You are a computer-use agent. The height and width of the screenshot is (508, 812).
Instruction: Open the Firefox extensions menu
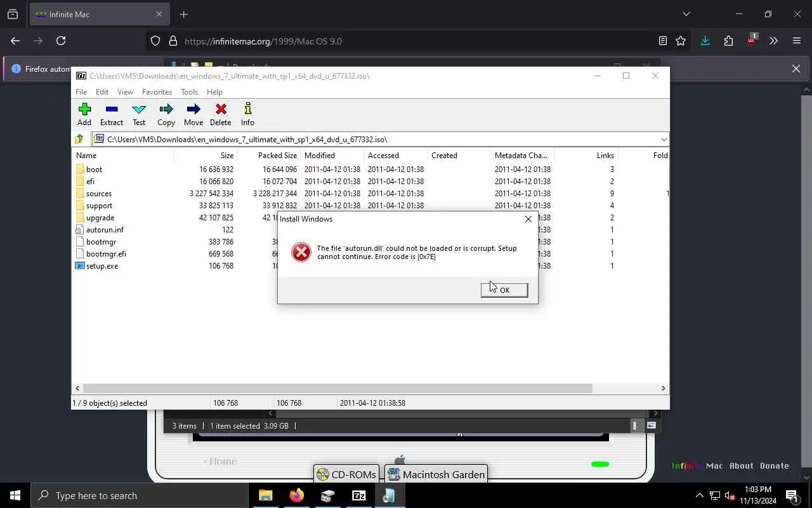[728, 41]
